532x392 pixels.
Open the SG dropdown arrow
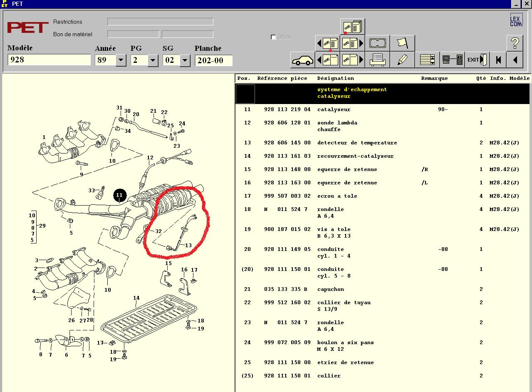185,60
